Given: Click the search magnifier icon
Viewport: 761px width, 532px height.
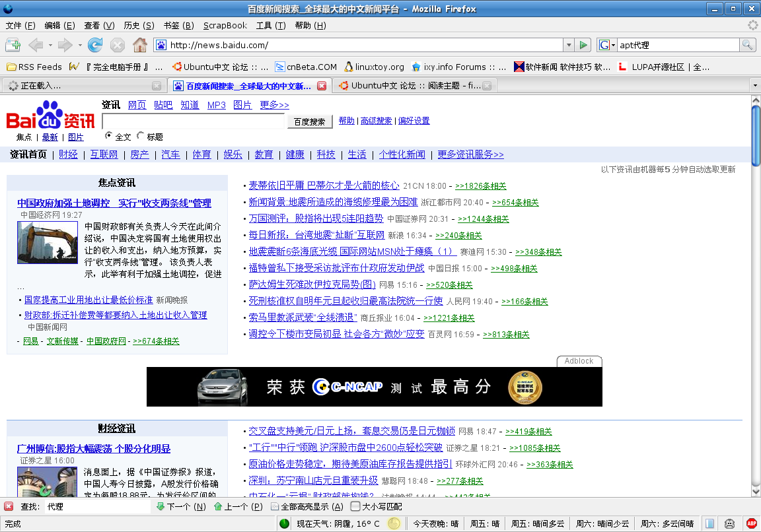Looking at the screenshot, I should coord(747,45).
